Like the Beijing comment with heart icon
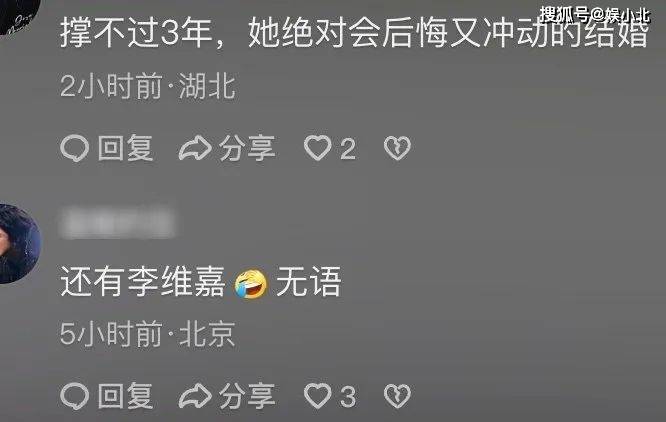Screen dimensions: 666x422 pos(317,395)
